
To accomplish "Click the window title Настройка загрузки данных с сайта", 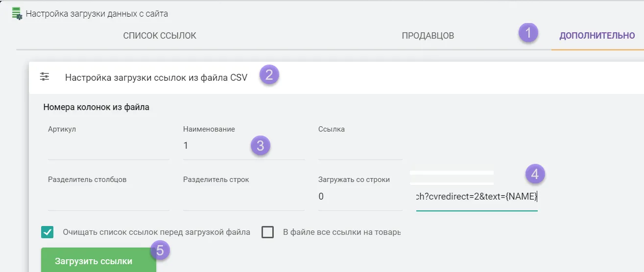I will pyautogui.click(x=97, y=14).
